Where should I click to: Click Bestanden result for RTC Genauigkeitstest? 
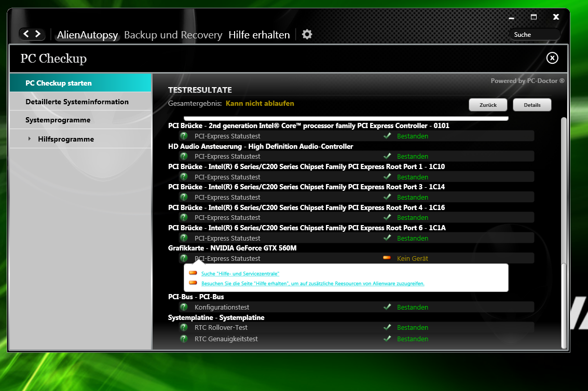coord(413,339)
